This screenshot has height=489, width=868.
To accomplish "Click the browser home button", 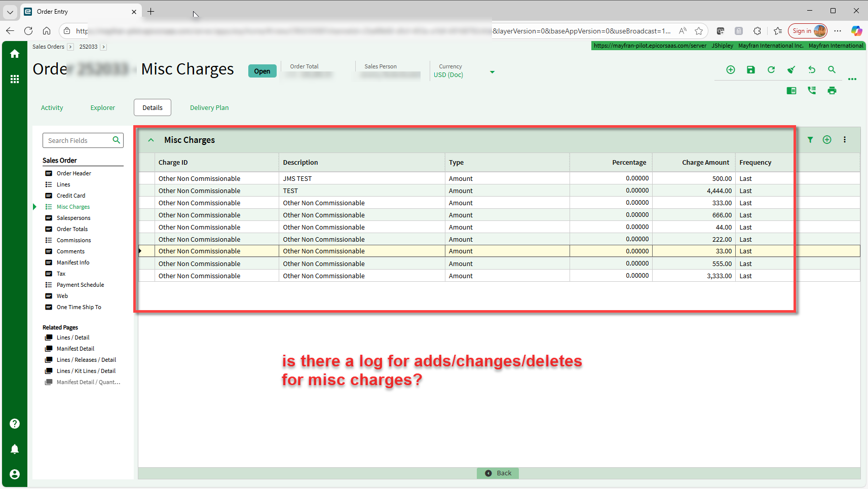I will coord(47,31).
